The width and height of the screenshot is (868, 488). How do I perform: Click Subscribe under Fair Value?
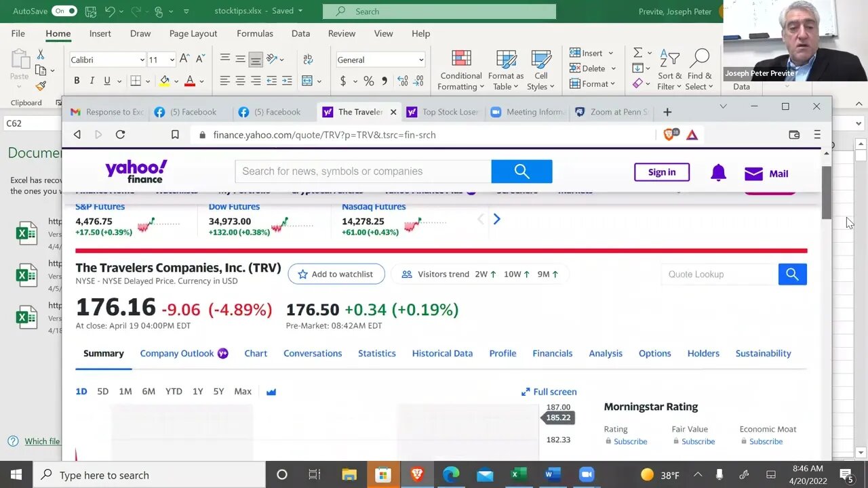click(698, 441)
